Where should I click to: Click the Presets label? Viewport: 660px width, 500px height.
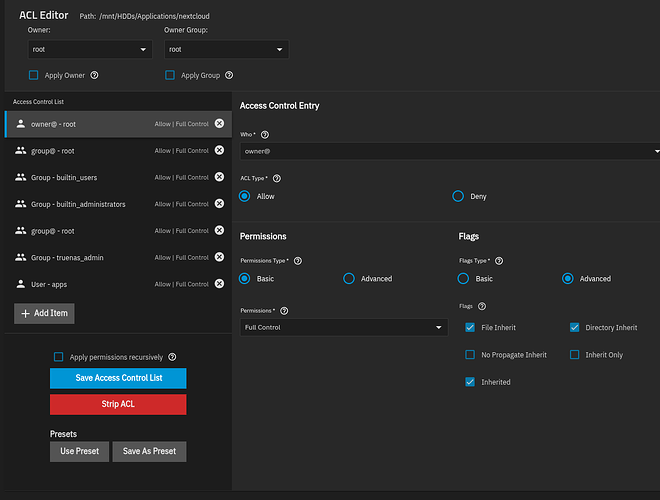(63, 434)
